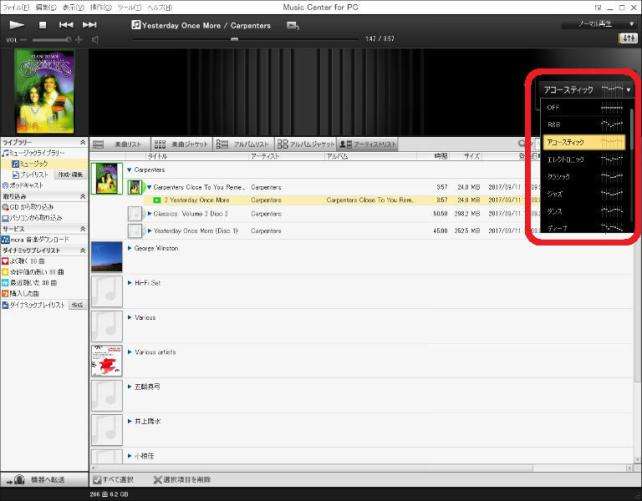Select プレイリスト in the sidebar
642x501 pixels.
(x=30, y=175)
